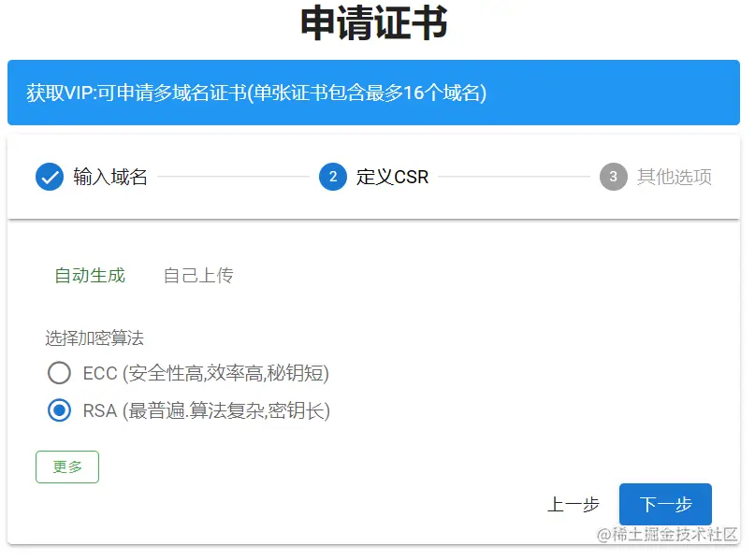Click the 其他选项 step label

click(675, 177)
